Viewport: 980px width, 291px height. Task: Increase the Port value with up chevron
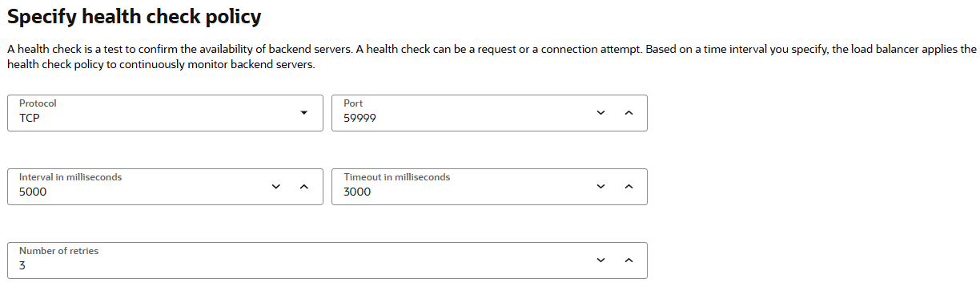point(629,113)
